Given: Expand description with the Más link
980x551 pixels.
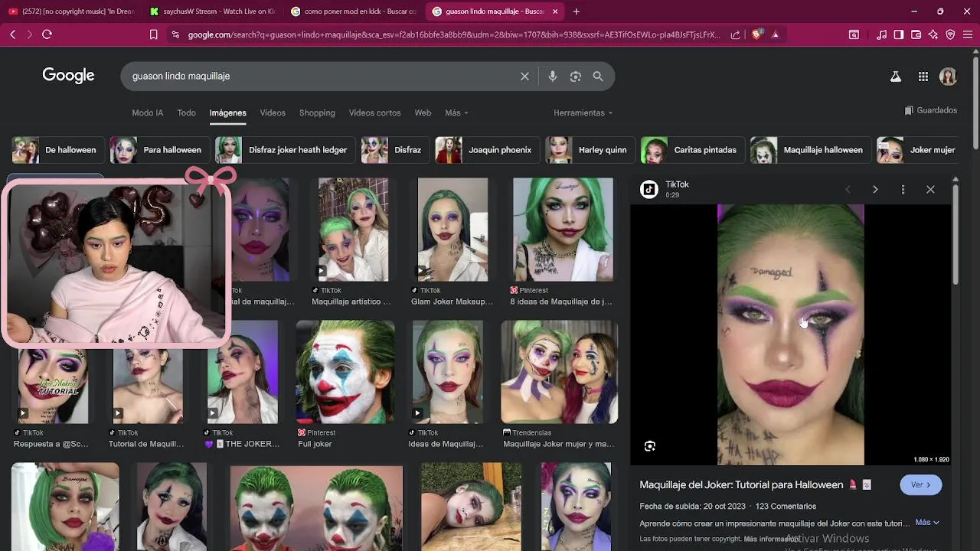Looking at the screenshot, I should tap(927, 523).
